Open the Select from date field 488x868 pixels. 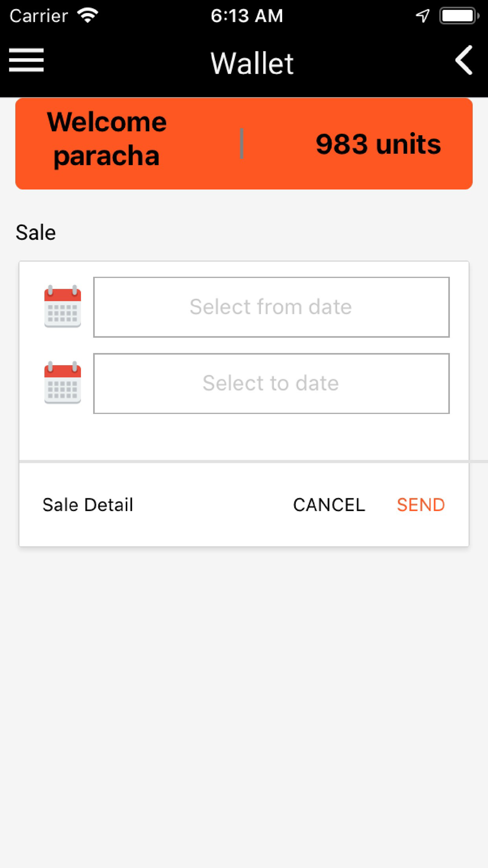tap(271, 307)
